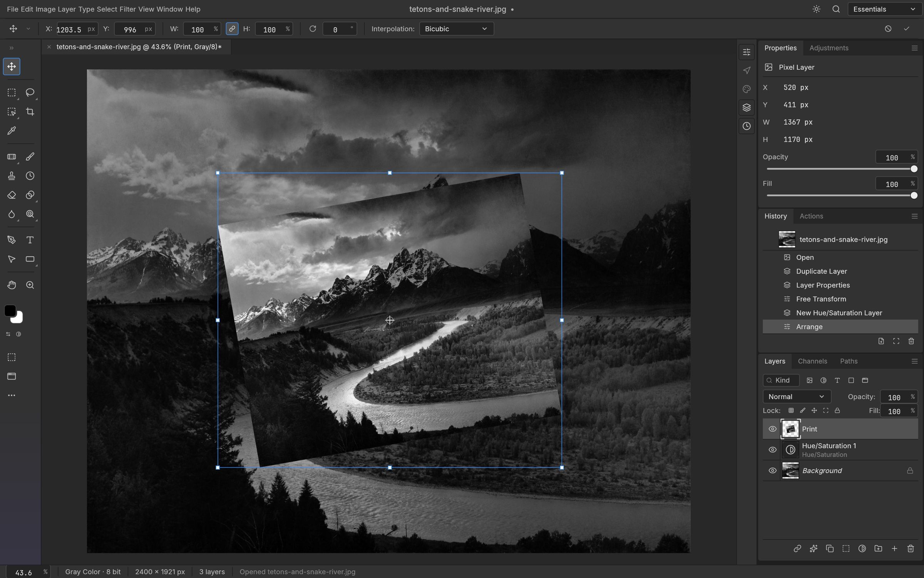The height and width of the screenshot is (578, 924).
Task: Toggle the width-height aspect ratio link
Action: coord(232,29)
